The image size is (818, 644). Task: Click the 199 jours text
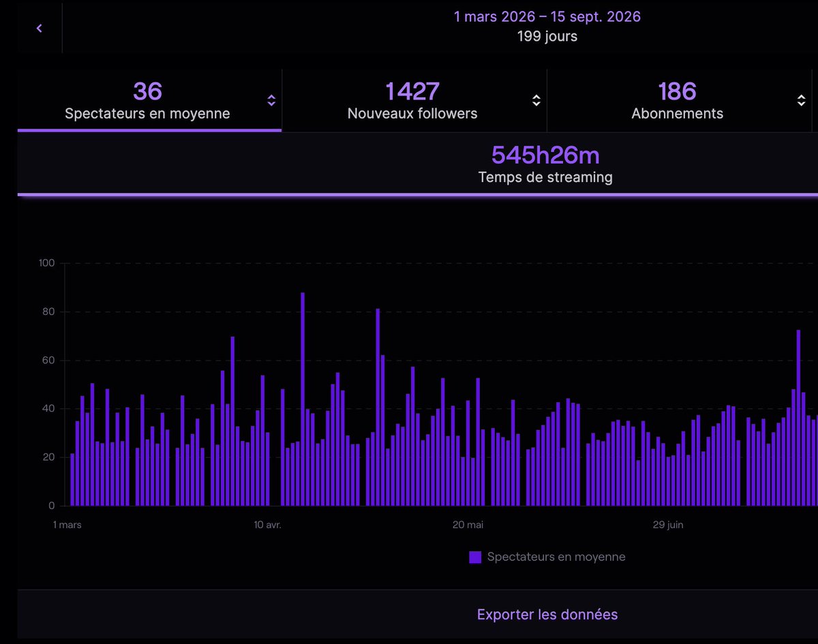click(x=547, y=36)
